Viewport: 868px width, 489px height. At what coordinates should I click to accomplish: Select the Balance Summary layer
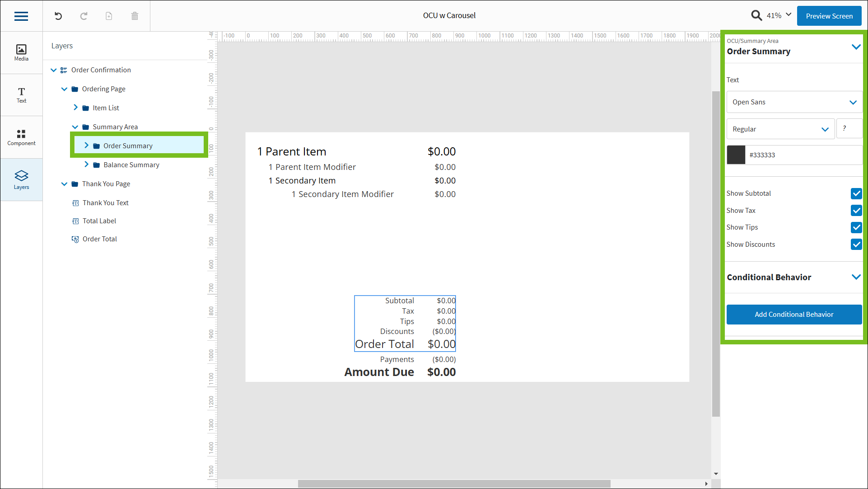tap(131, 165)
